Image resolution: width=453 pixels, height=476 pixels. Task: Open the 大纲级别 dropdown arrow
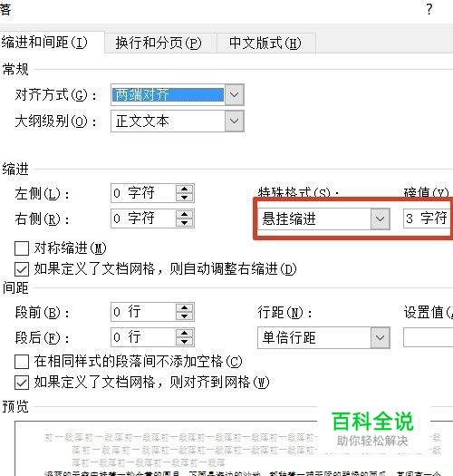click(235, 121)
